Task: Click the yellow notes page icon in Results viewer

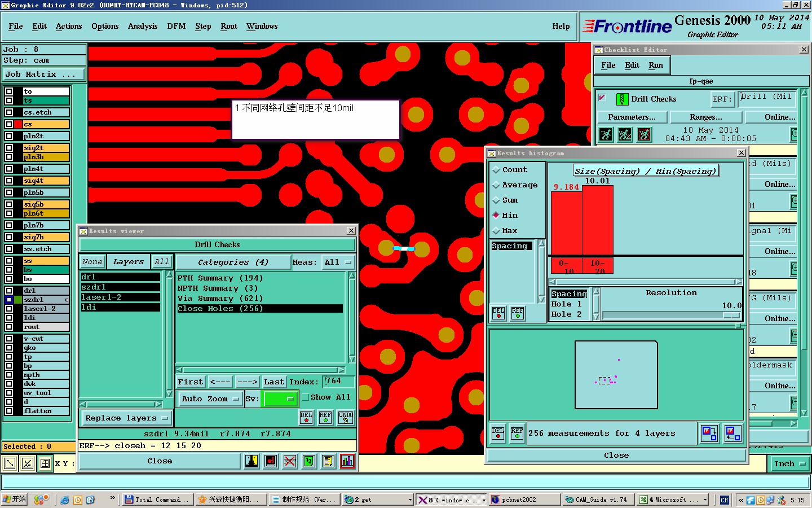Action: coord(328,461)
